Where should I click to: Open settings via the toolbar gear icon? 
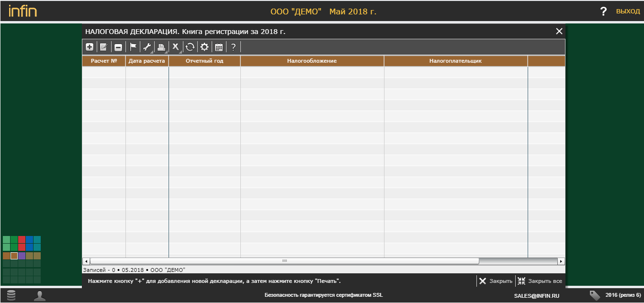(204, 47)
